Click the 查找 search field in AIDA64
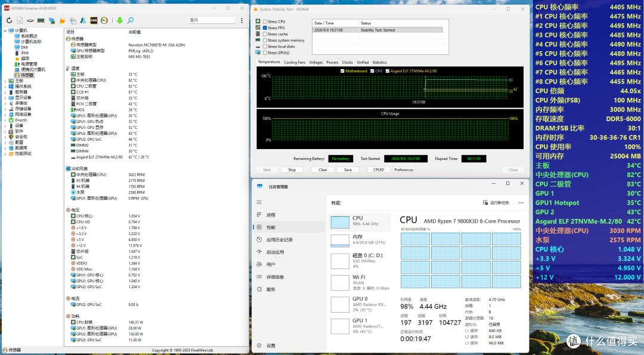This screenshot has height=355, width=644. [x=212, y=20]
